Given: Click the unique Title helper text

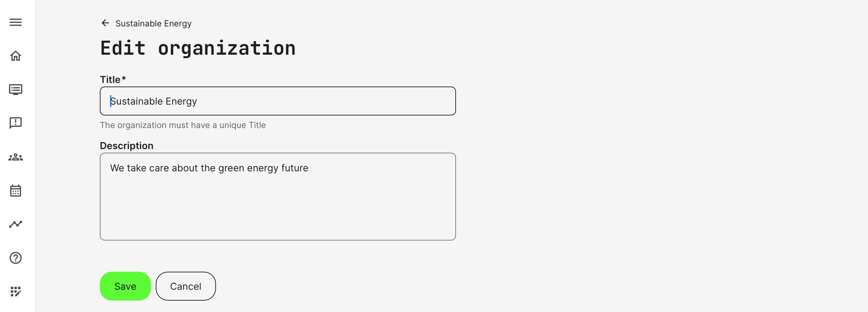Looking at the screenshot, I should coord(183,125).
